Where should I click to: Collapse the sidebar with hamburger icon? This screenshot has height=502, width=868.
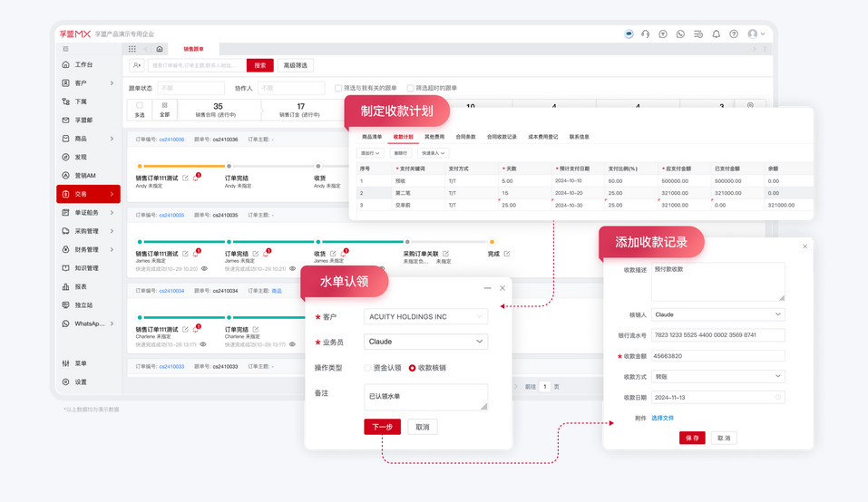tap(65, 49)
